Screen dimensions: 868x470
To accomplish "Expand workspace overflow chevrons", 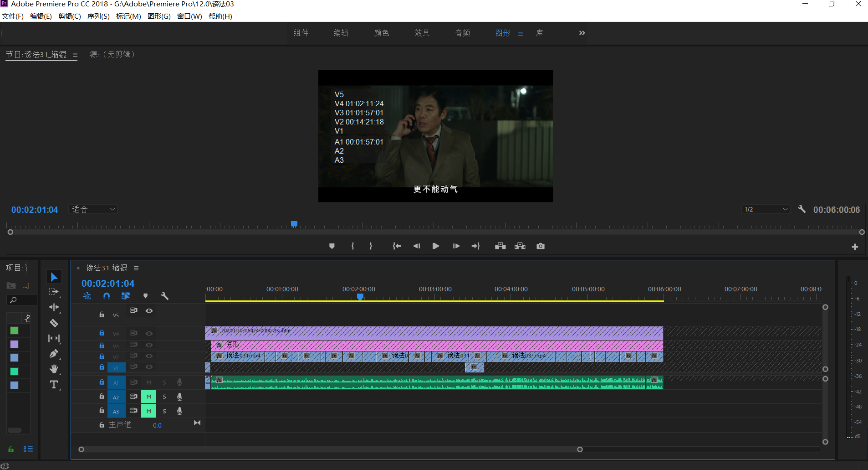I will pos(582,33).
